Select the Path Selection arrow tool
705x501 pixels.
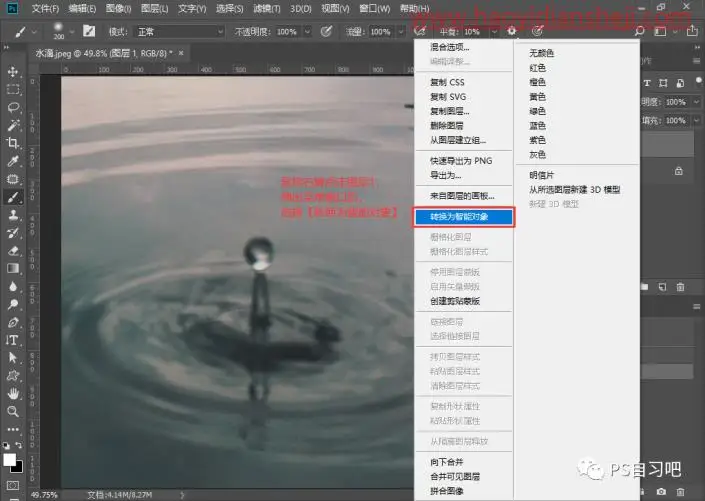[13, 358]
